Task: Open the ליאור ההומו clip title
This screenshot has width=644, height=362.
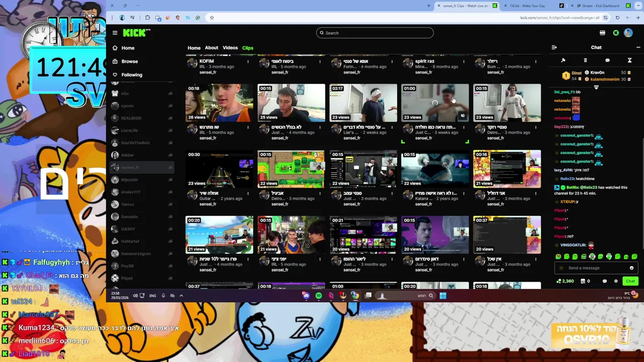Action: (x=354, y=259)
